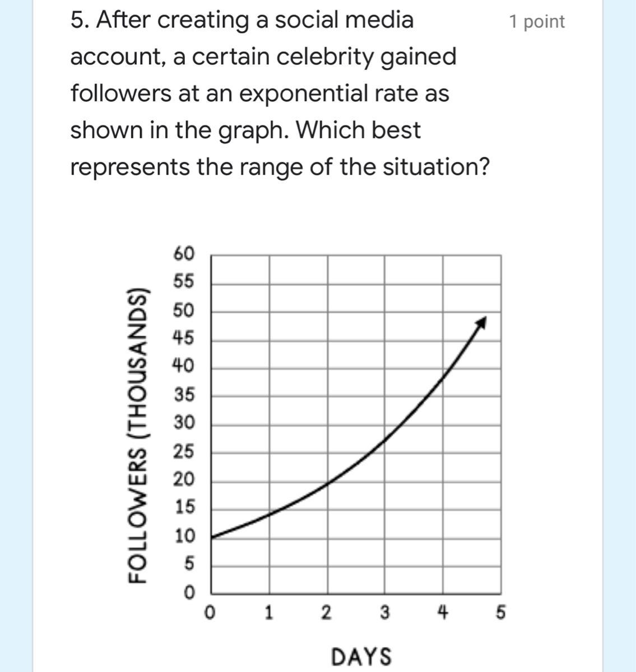This screenshot has height=672, width=636.
Task: Click the 60 label on vertical axis
Action: point(184,254)
